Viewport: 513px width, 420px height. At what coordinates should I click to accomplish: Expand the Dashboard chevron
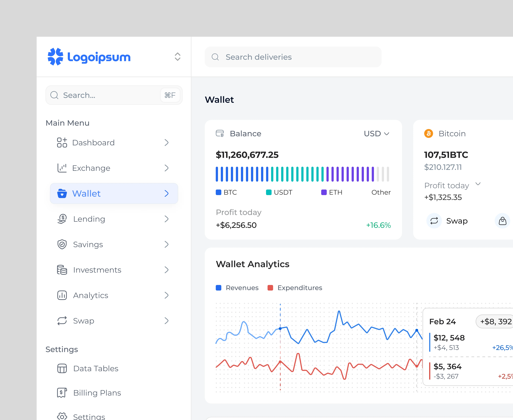[x=166, y=143]
